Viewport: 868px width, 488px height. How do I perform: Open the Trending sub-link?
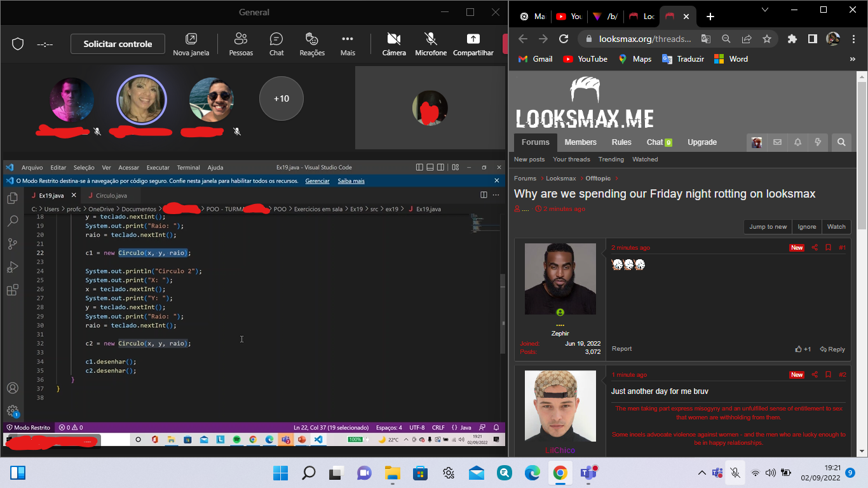pyautogui.click(x=611, y=159)
